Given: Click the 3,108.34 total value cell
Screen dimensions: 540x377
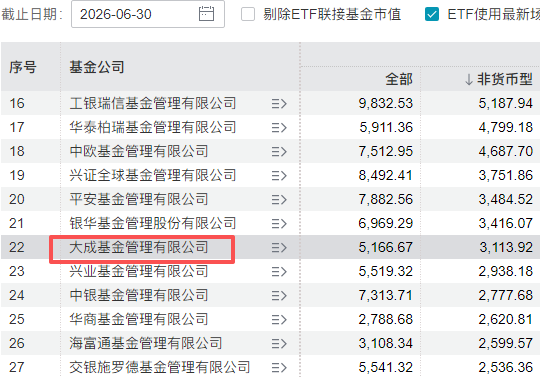Looking at the screenshot, I should pos(385,343).
